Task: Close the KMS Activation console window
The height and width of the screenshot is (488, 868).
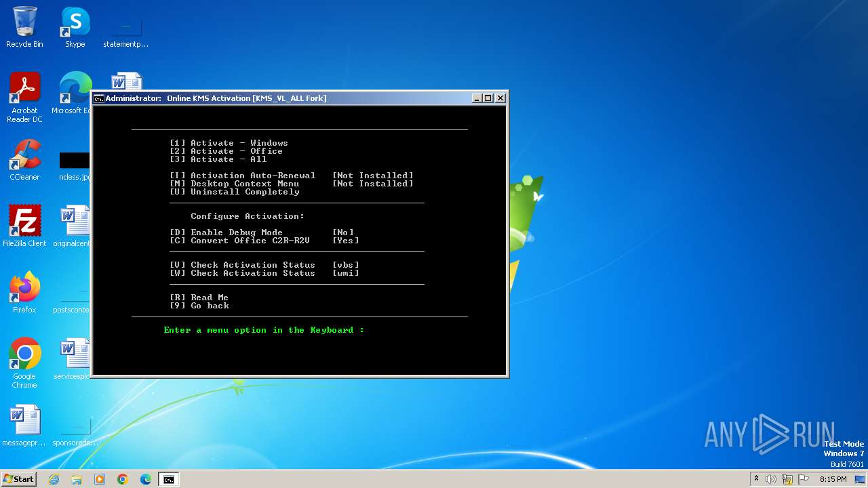Action: [x=500, y=98]
